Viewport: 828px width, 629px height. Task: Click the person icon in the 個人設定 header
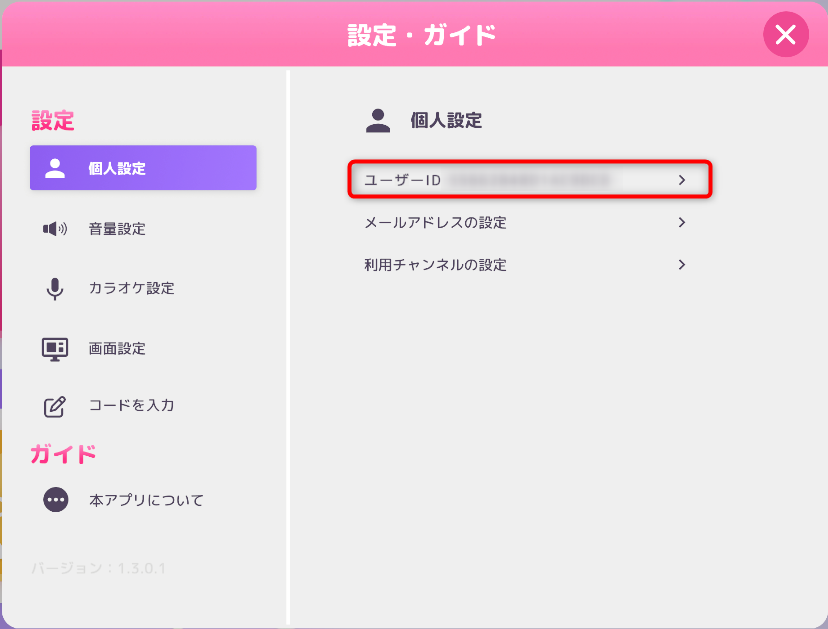377,121
